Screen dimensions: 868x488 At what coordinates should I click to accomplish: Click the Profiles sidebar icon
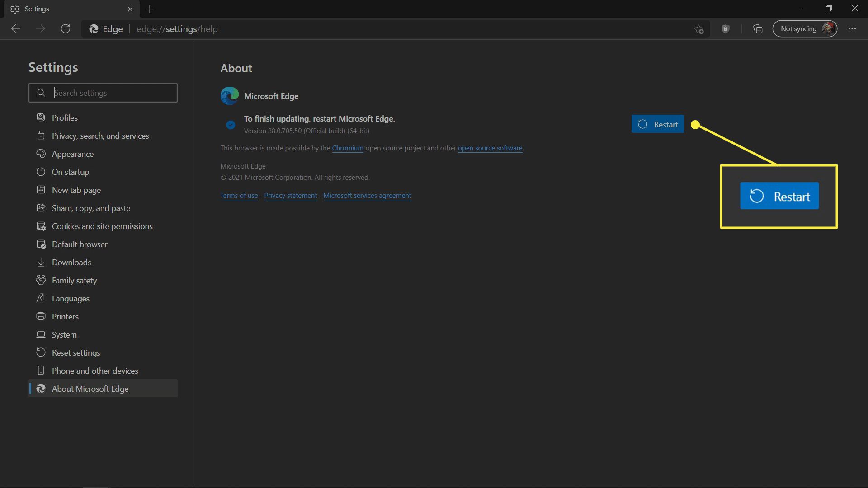click(x=41, y=117)
